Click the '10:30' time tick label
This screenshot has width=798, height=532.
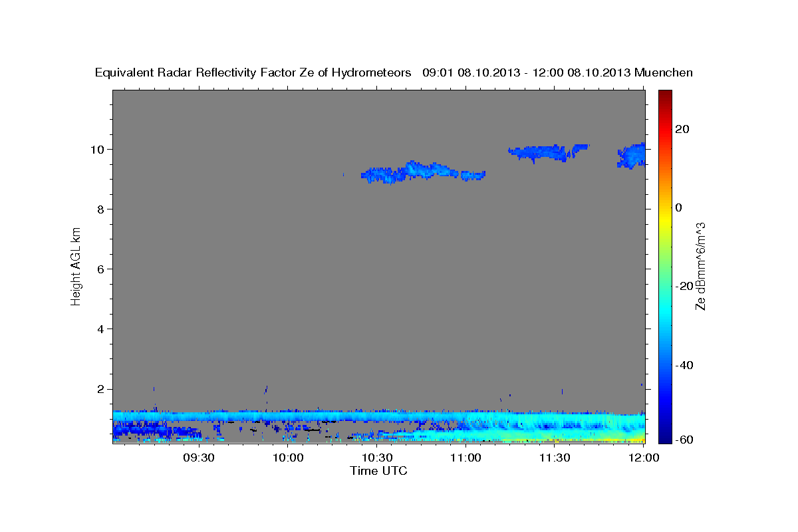pos(377,458)
